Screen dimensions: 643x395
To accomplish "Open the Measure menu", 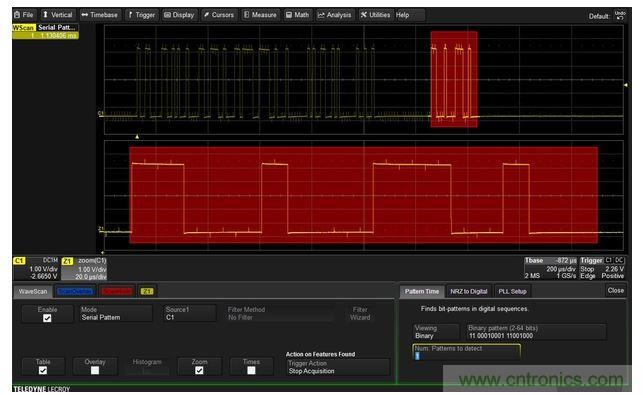I will (x=260, y=15).
